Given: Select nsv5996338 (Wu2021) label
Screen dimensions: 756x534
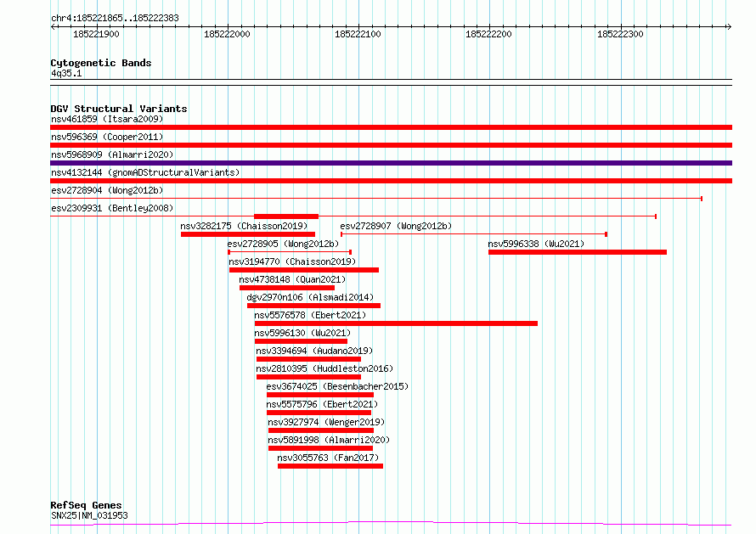Looking at the screenshot, I should (536, 244).
